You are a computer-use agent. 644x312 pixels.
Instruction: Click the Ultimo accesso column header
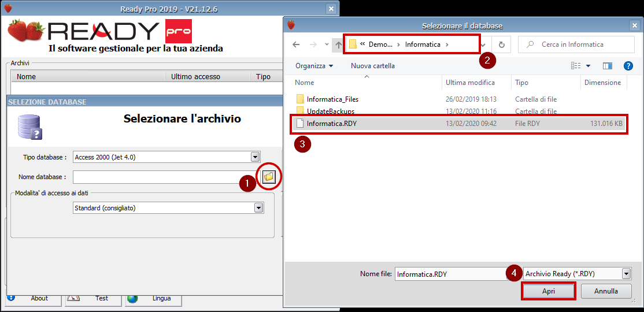[195, 77]
